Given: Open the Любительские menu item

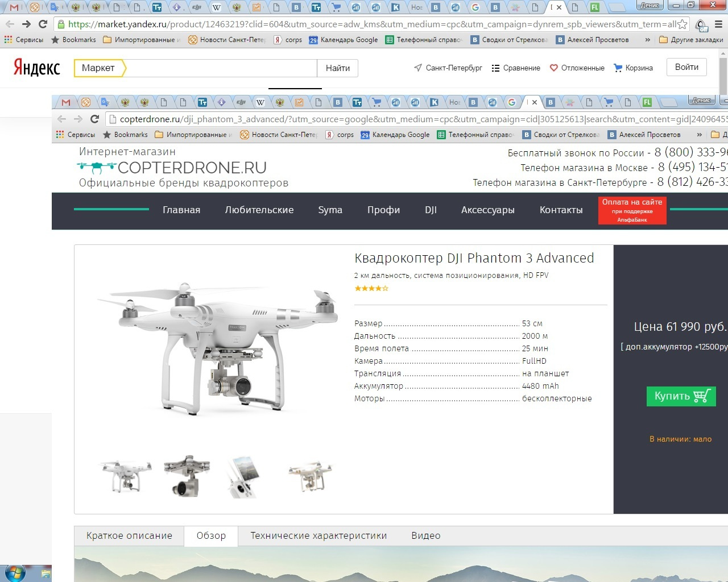Looking at the screenshot, I should coord(259,210).
